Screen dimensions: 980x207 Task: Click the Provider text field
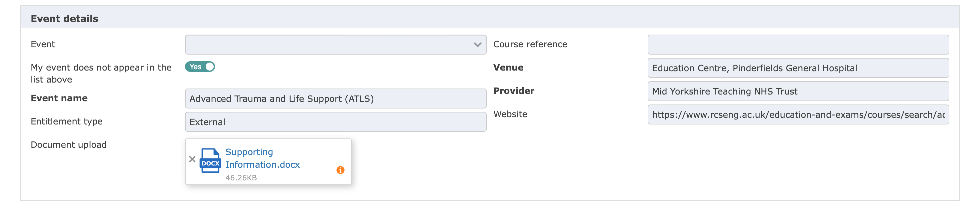pyautogui.click(x=798, y=91)
